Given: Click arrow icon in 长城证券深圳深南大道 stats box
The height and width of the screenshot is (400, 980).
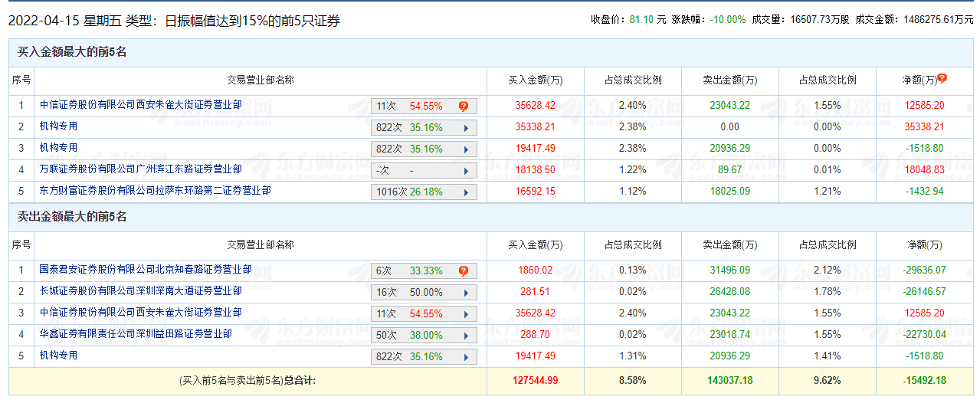Looking at the screenshot, I should [466, 293].
